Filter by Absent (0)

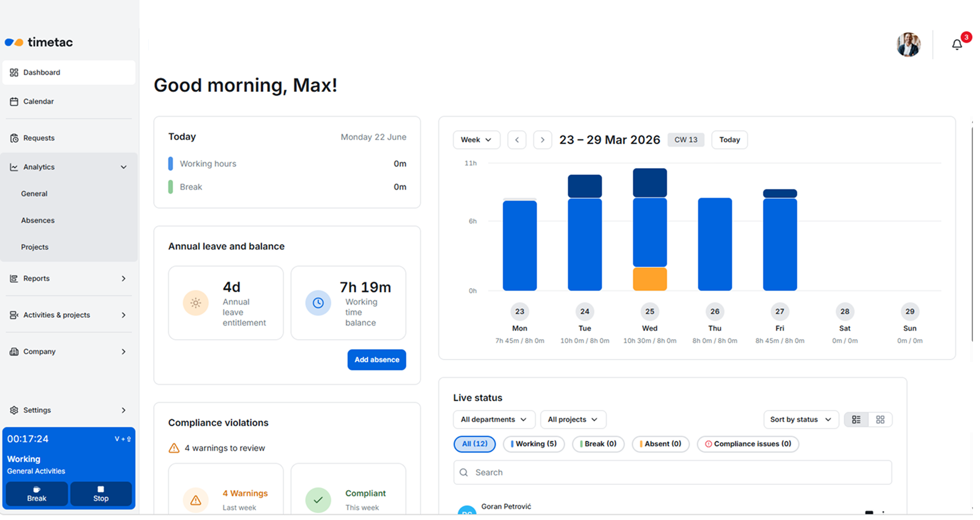[661, 444]
